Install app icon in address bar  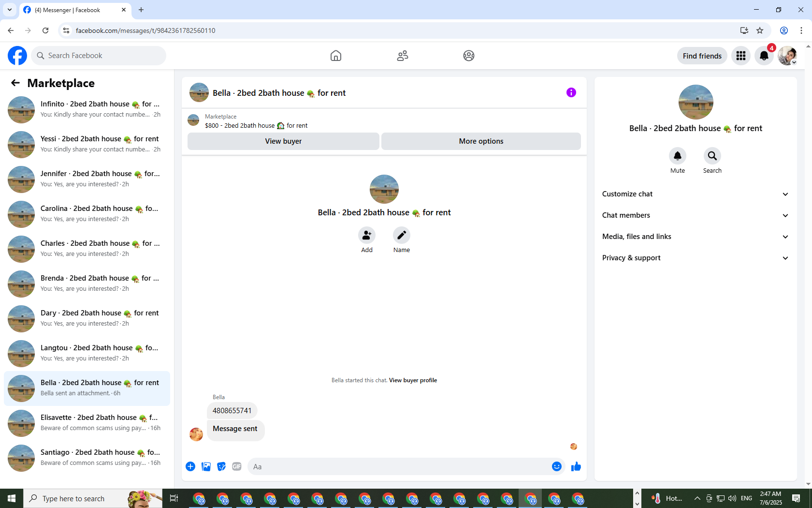tap(744, 30)
